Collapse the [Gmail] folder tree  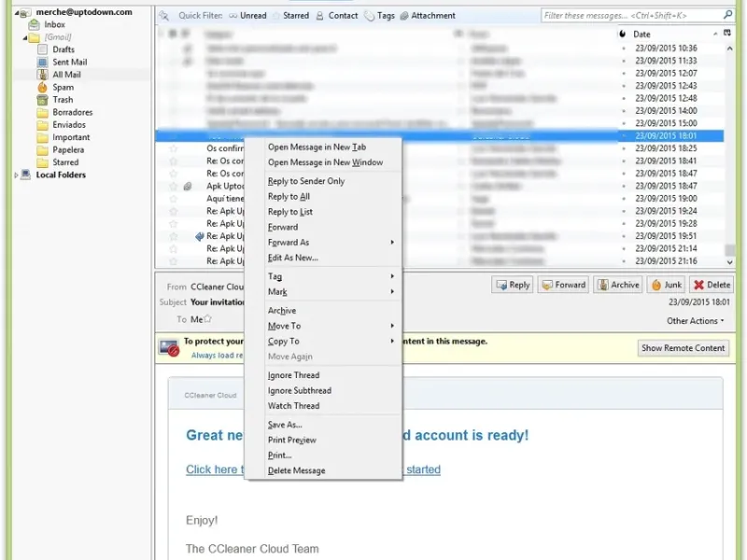[x=25, y=37]
